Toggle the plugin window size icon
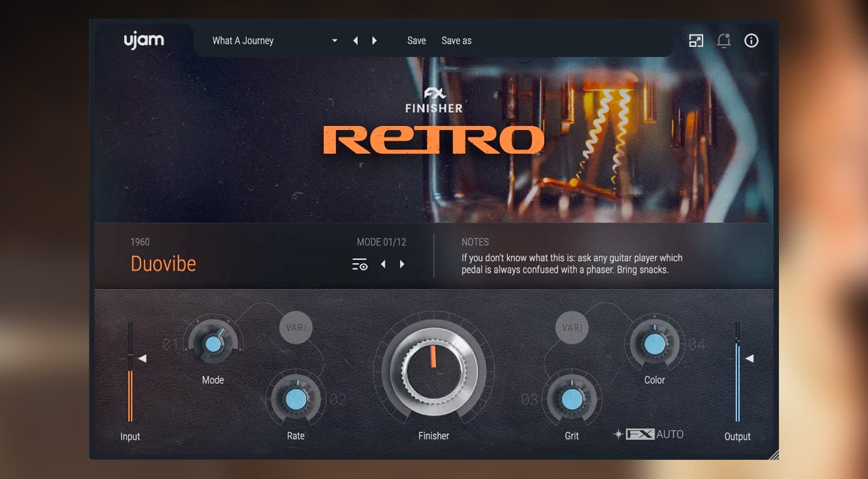Viewport: 868px width, 479px height. tap(696, 41)
